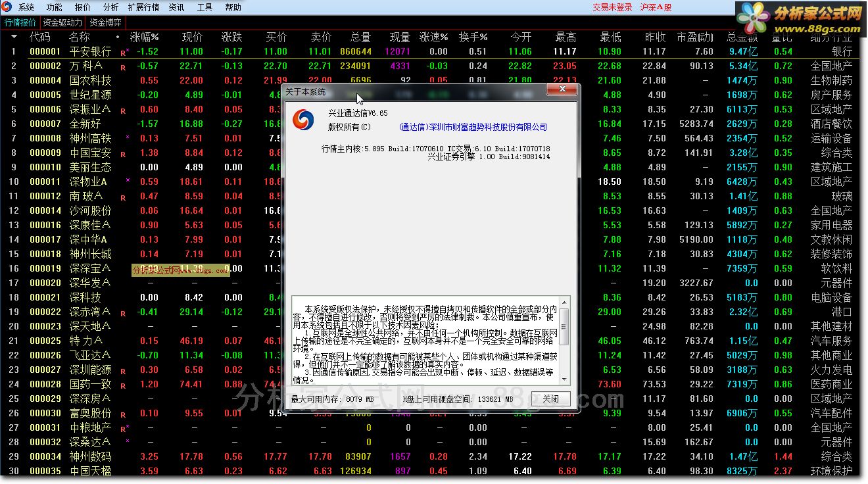Screen dimensions: 868x484
Task: Select the 美丽生态 stock name
Action: (x=91, y=167)
